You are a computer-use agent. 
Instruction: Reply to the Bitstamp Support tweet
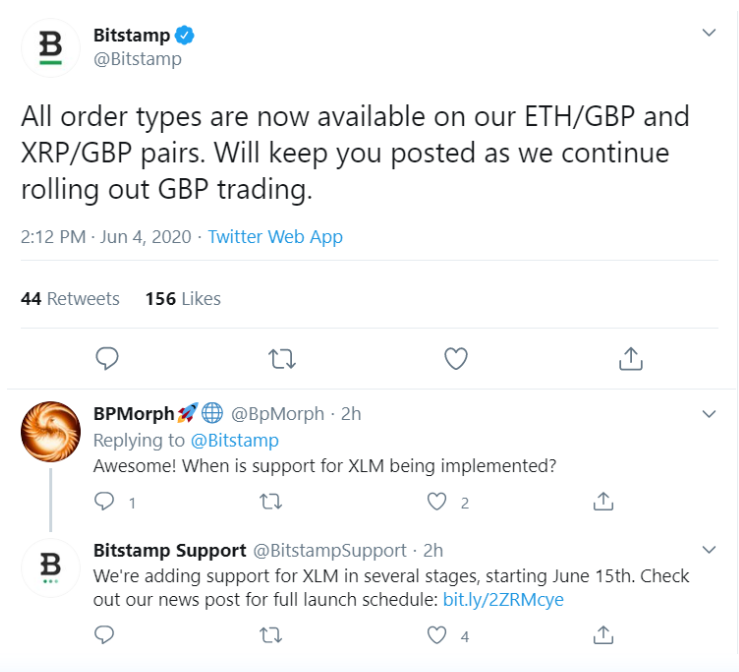[104, 635]
